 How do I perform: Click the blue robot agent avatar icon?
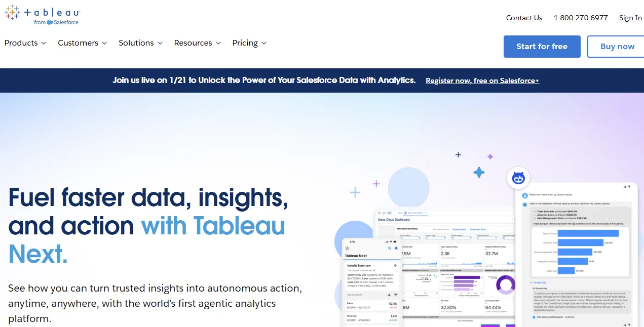click(518, 178)
